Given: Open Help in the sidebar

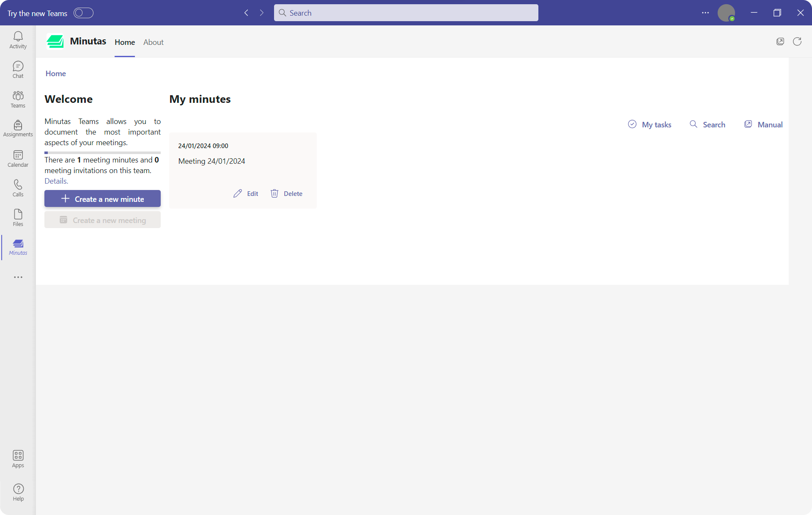Looking at the screenshot, I should tap(18, 493).
